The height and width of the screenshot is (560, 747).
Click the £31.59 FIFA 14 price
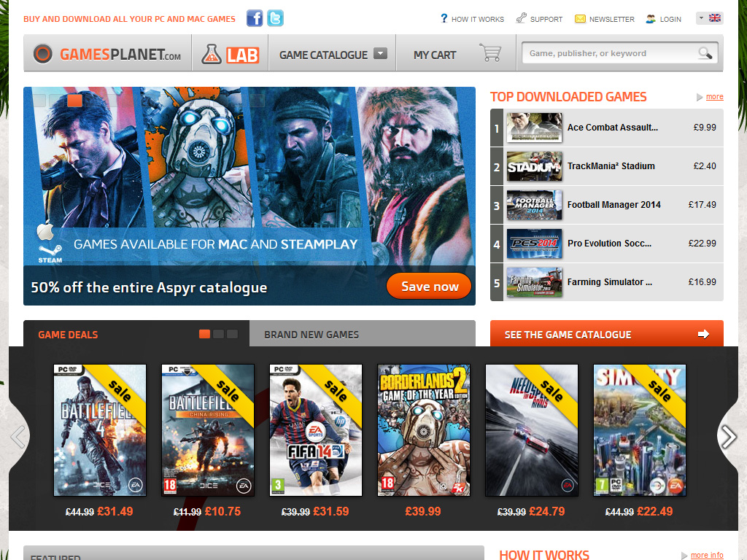pyautogui.click(x=331, y=511)
